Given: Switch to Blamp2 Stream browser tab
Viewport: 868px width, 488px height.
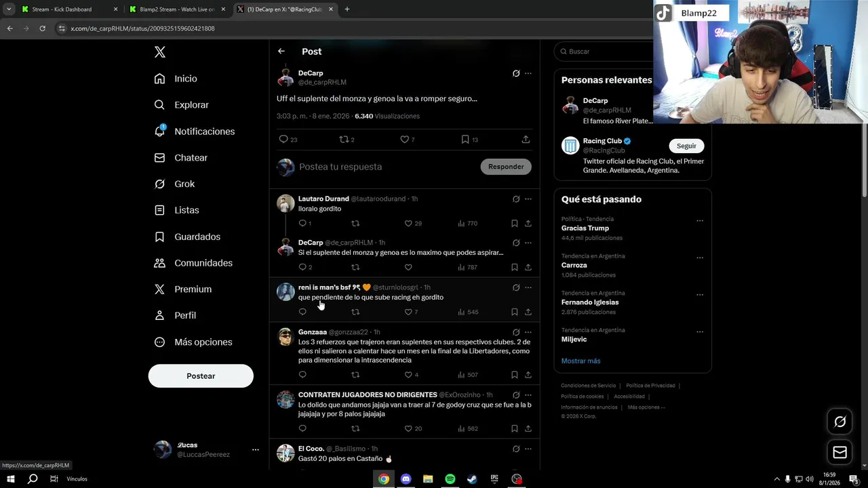Looking at the screenshot, I should coord(176,9).
